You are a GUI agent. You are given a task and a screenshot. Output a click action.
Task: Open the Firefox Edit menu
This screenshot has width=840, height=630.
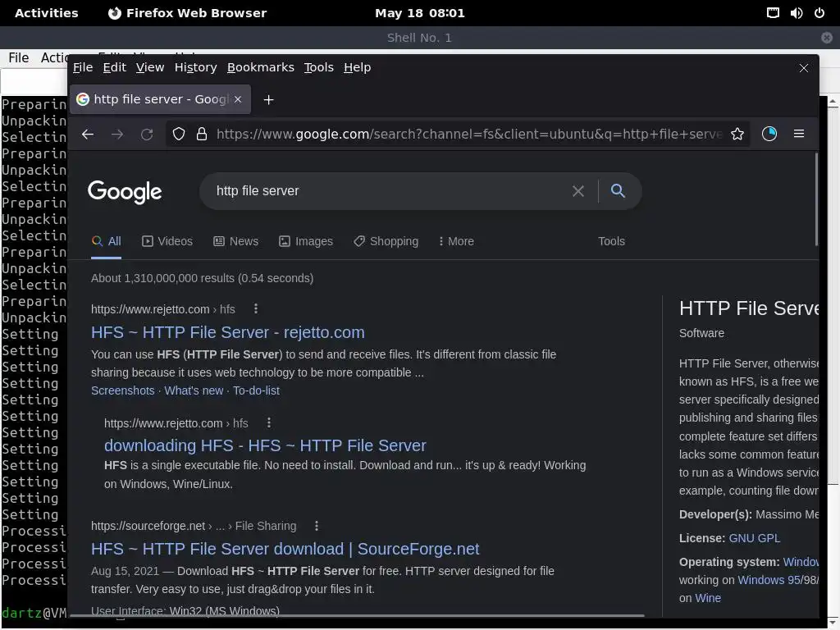coord(115,67)
